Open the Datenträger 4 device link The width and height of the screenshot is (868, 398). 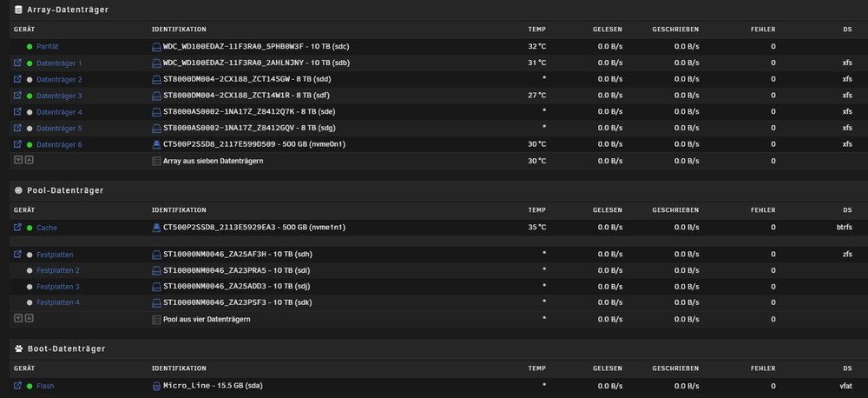click(59, 112)
